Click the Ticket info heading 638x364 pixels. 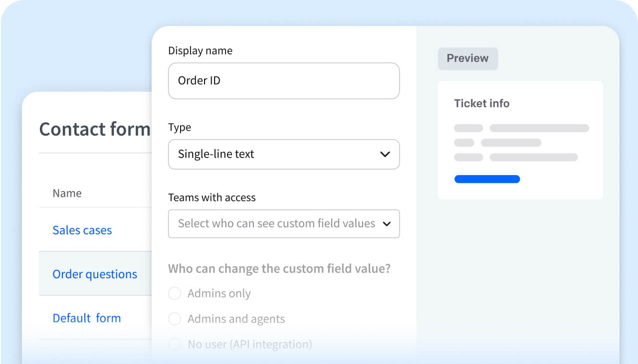481,103
